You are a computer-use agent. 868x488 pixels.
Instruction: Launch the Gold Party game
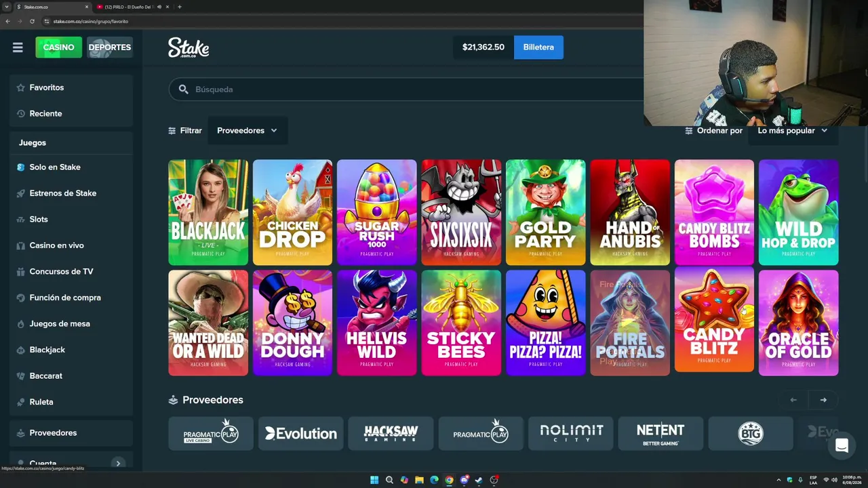click(x=545, y=212)
